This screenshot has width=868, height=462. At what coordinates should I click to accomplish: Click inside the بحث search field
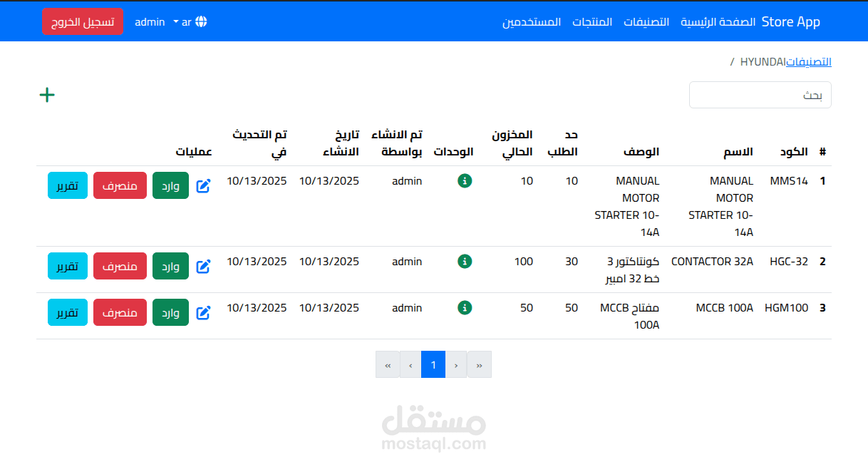pyautogui.click(x=760, y=94)
